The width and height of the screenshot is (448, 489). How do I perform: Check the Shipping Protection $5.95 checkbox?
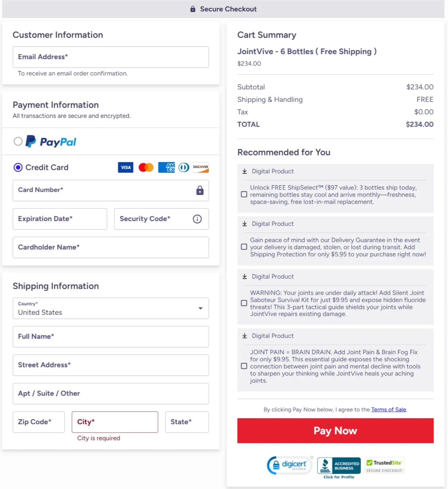click(244, 247)
